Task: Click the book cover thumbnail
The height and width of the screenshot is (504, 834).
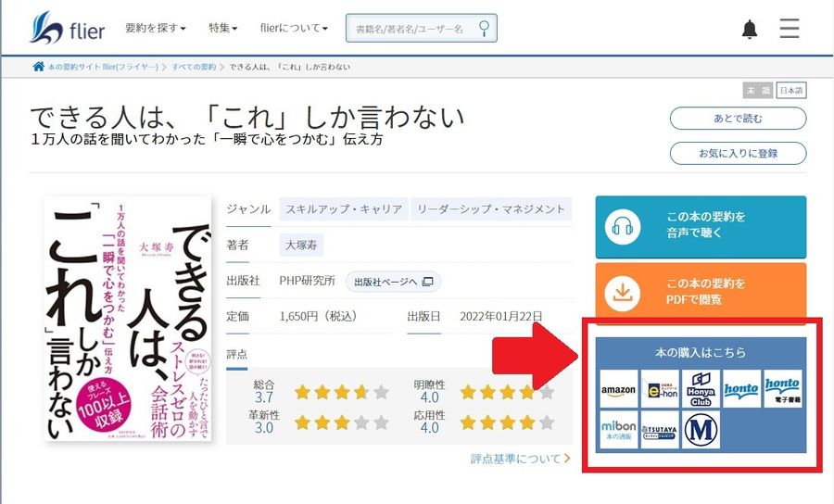Action: coord(128,319)
